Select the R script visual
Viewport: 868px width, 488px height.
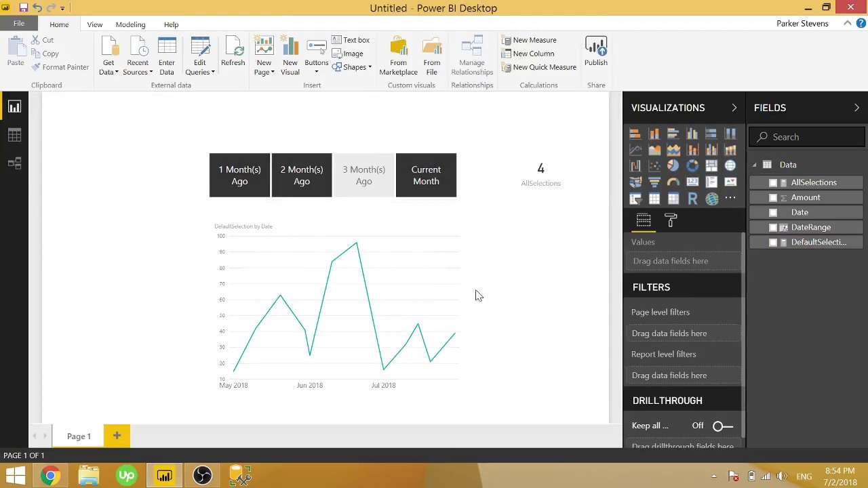point(692,199)
